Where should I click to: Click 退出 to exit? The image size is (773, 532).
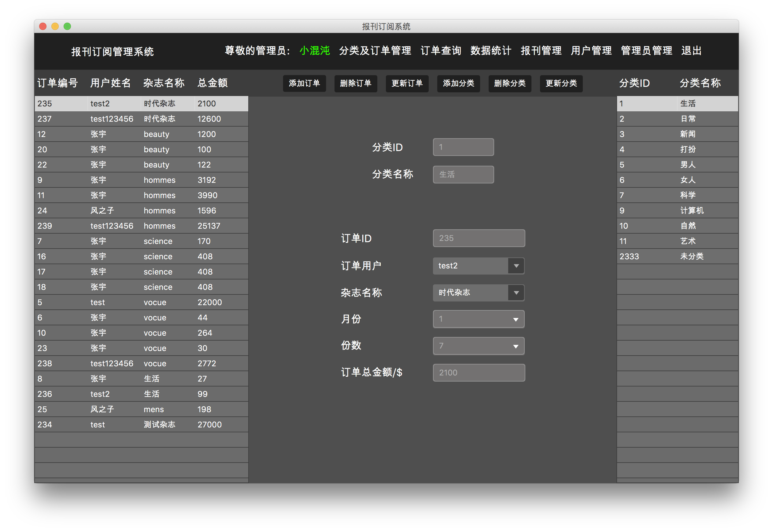pos(691,51)
